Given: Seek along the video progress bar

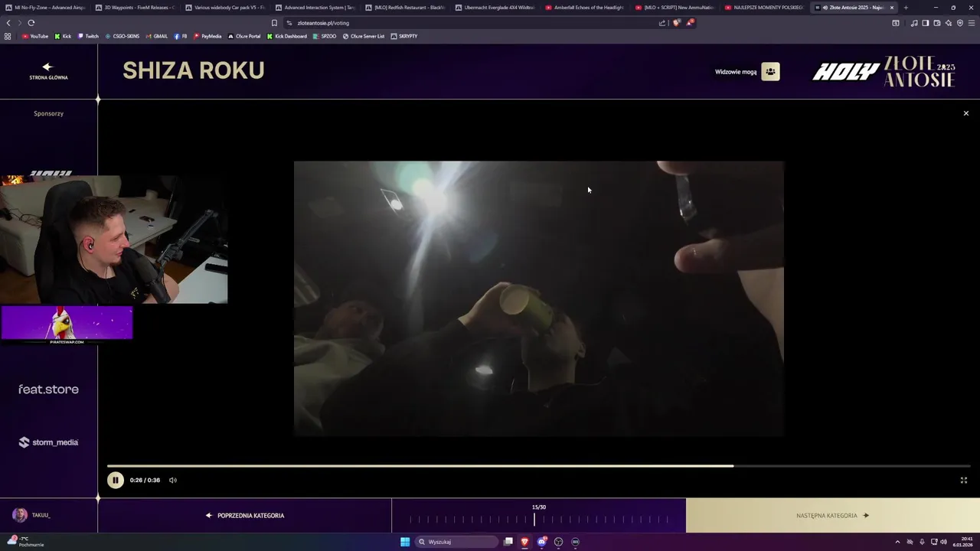Looking at the screenshot, I should [x=538, y=465].
